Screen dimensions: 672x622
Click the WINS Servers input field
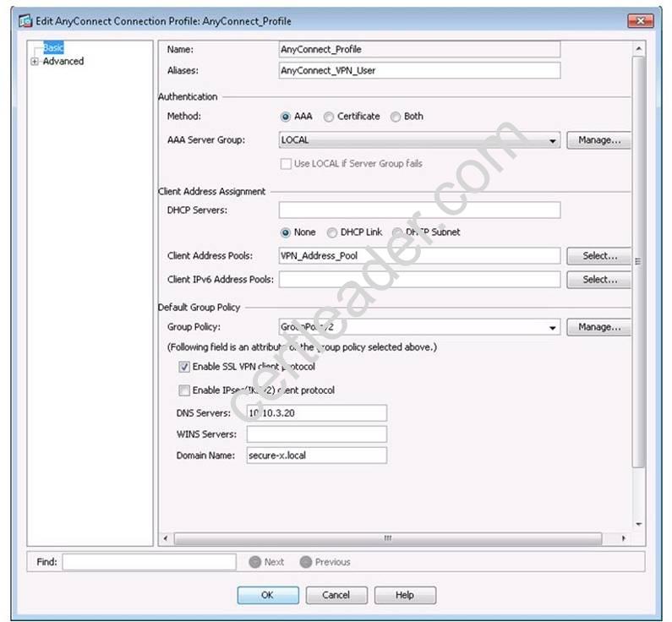tap(317, 434)
